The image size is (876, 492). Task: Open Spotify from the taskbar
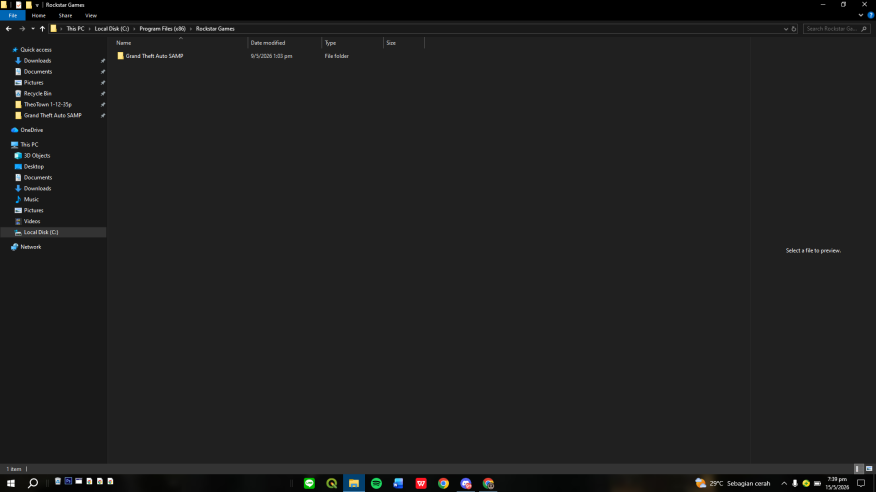[x=376, y=483]
